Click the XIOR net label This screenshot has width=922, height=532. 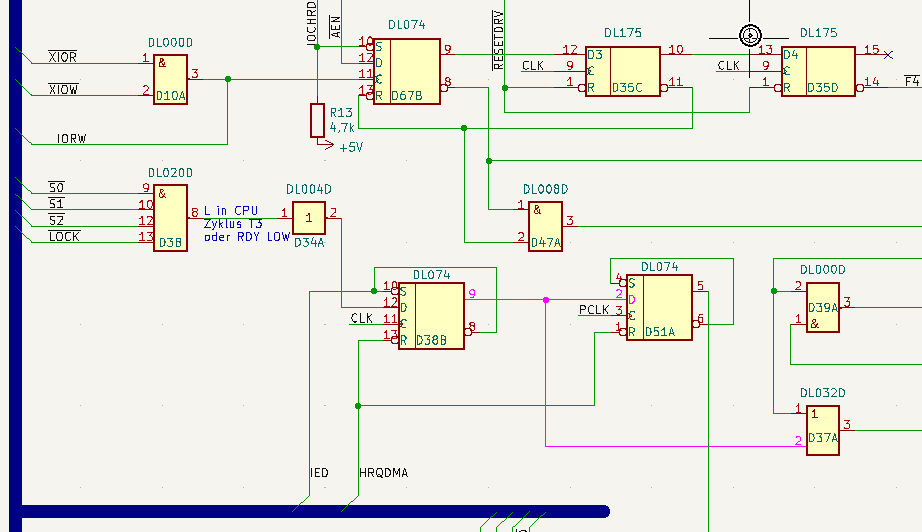pos(62,56)
